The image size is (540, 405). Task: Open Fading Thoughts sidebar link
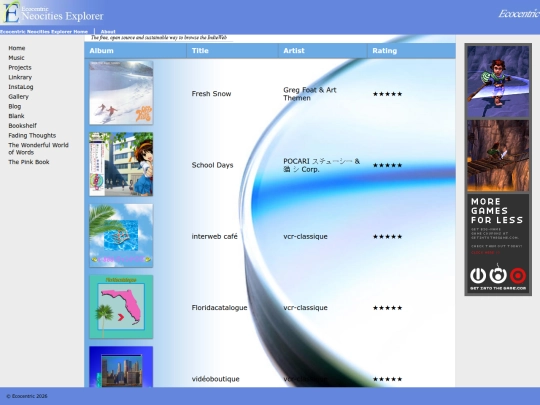32,135
